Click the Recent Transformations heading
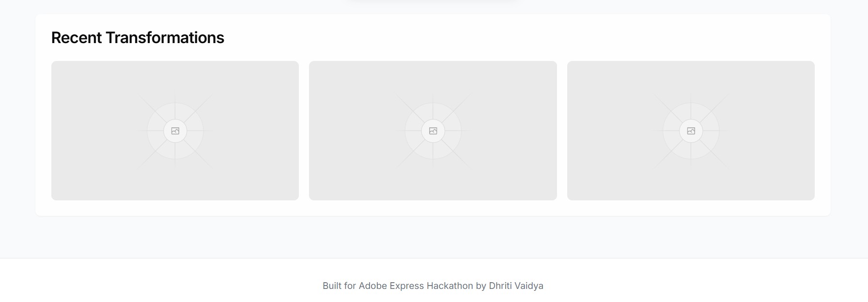868x302 pixels. [x=138, y=38]
